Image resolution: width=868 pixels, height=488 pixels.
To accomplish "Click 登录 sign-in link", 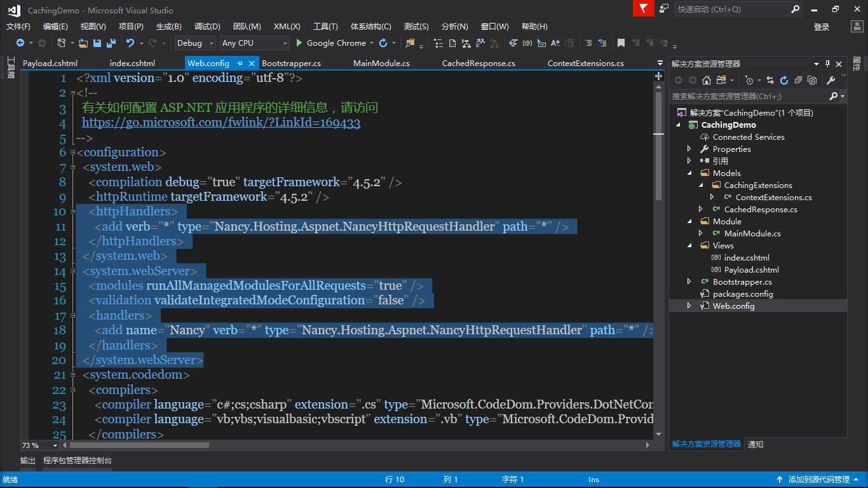I will (x=822, y=27).
